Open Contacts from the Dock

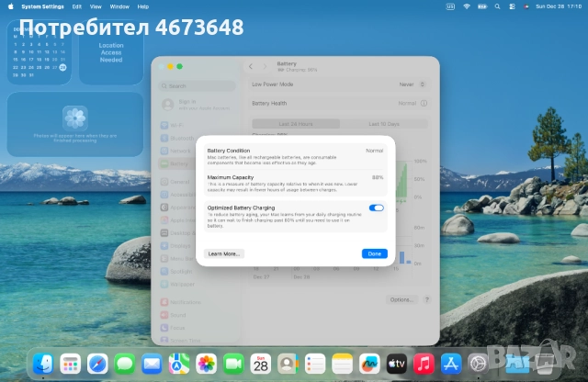tap(288, 364)
